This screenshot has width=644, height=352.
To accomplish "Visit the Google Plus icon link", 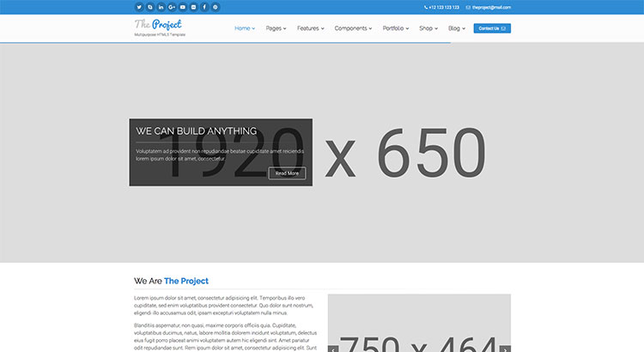I will pyautogui.click(x=172, y=7).
